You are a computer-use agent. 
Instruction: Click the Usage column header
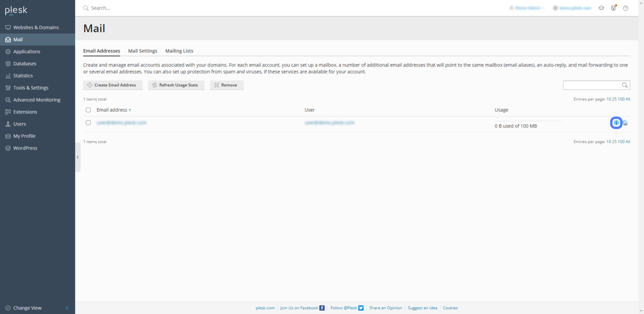[x=501, y=110]
